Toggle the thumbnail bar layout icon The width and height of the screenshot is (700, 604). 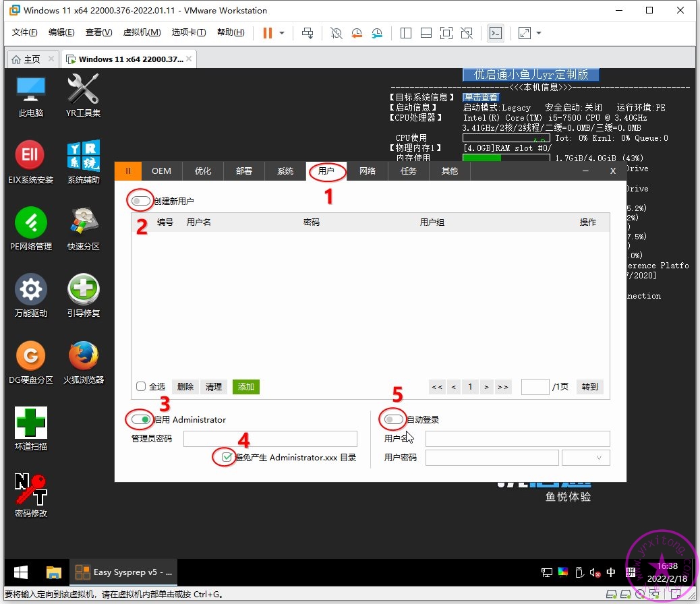pyautogui.click(x=426, y=33)
